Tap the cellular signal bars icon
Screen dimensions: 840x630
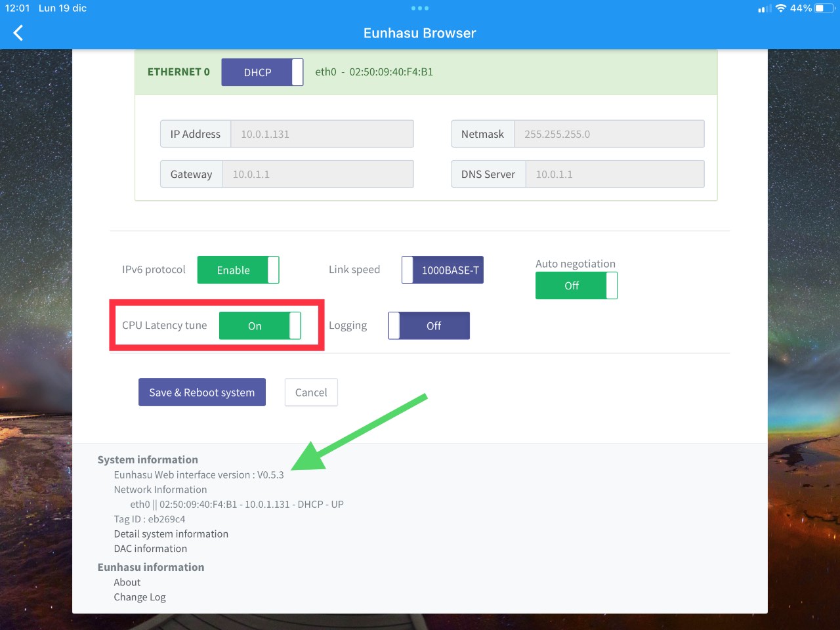coord(765,9)
